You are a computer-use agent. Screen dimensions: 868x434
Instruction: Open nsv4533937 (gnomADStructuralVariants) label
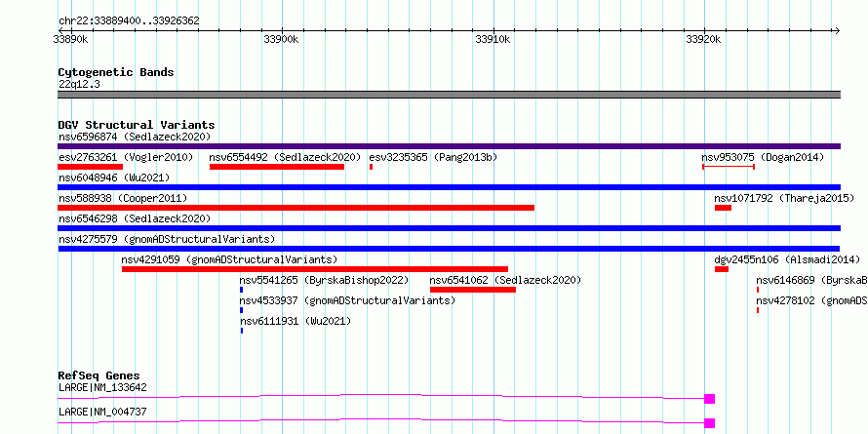[x=347, y=300]
